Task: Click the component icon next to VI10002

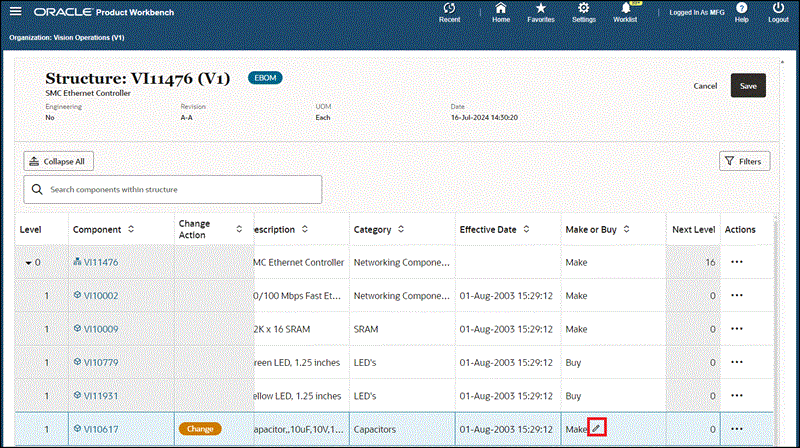Action: click(x=77, y=295)
